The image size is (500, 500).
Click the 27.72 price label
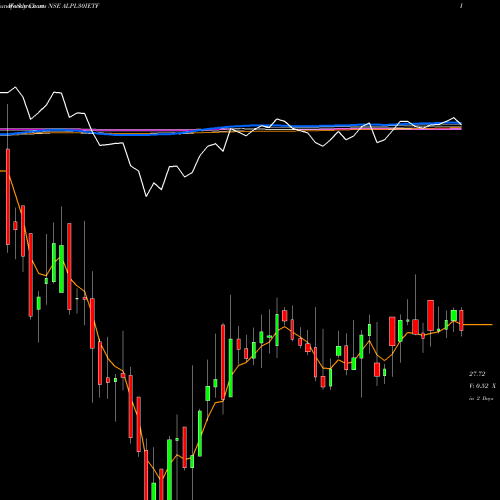pyautogui.click(x=477, y=374)
